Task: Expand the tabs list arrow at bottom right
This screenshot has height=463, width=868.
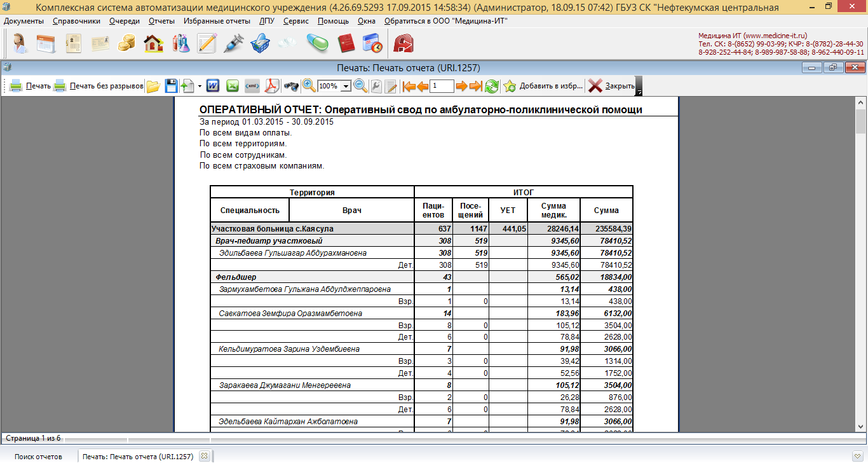Action: pyautogui.click(x=858, y=456)
